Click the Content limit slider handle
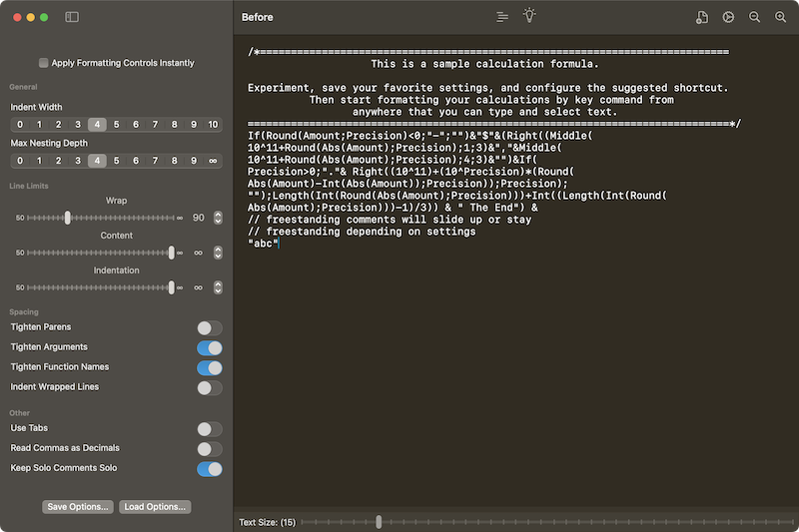The image size is (799, 532). [171, 253]
